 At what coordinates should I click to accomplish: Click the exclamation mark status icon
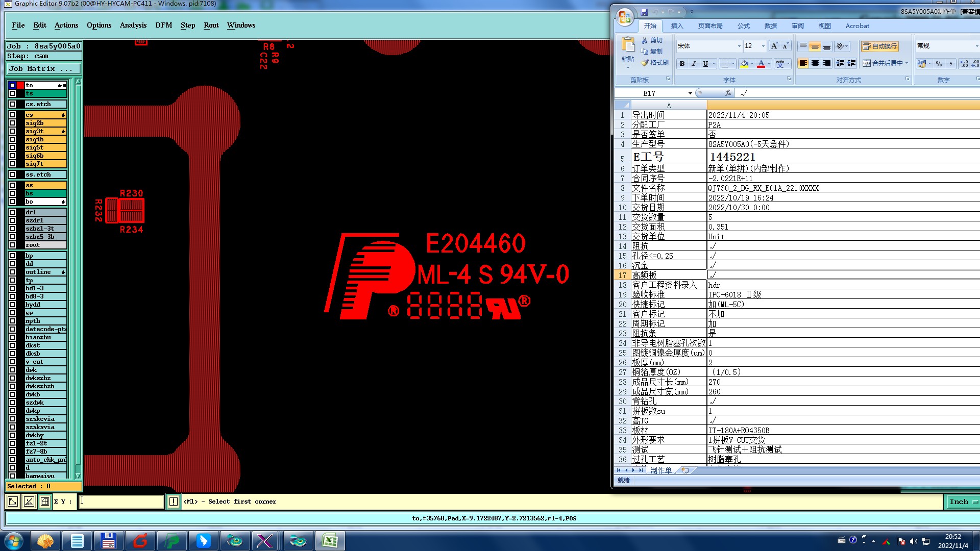tap(174, 502)
